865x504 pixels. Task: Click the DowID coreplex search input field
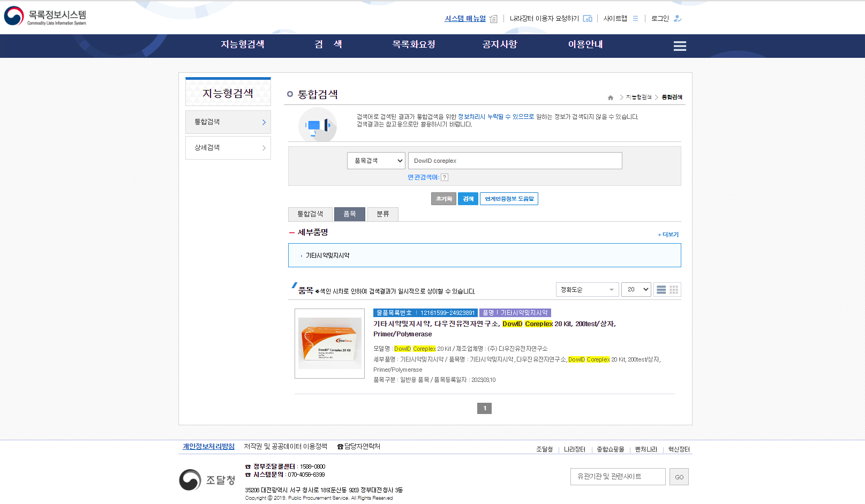(x=515, y=161)
